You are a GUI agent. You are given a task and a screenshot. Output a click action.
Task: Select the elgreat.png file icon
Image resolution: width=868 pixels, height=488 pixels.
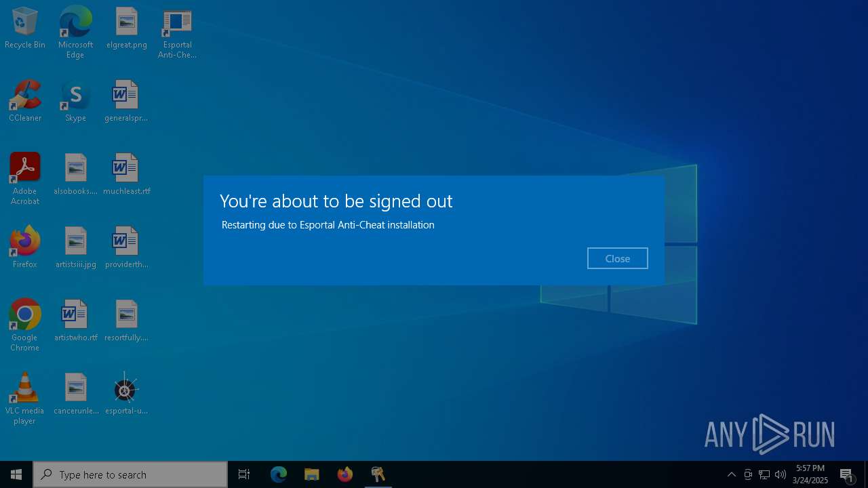pos(126,29)
